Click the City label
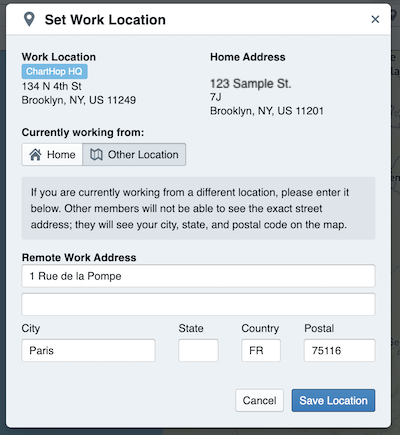This screenshot has width=400, height=435. click(31, 329)
